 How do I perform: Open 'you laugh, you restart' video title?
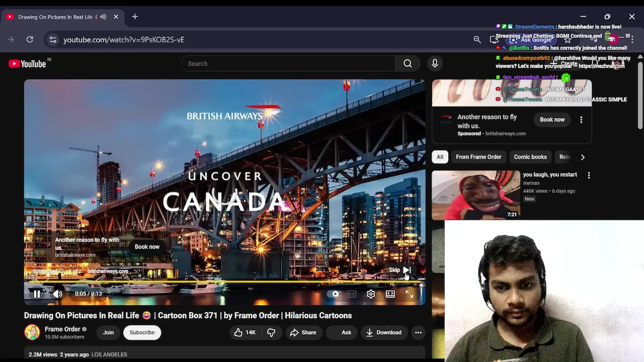(x=550, y=174)
